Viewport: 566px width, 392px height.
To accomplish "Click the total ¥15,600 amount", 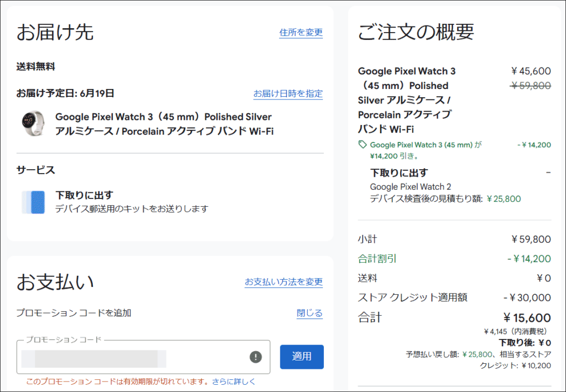I will [x=527, y=318].
